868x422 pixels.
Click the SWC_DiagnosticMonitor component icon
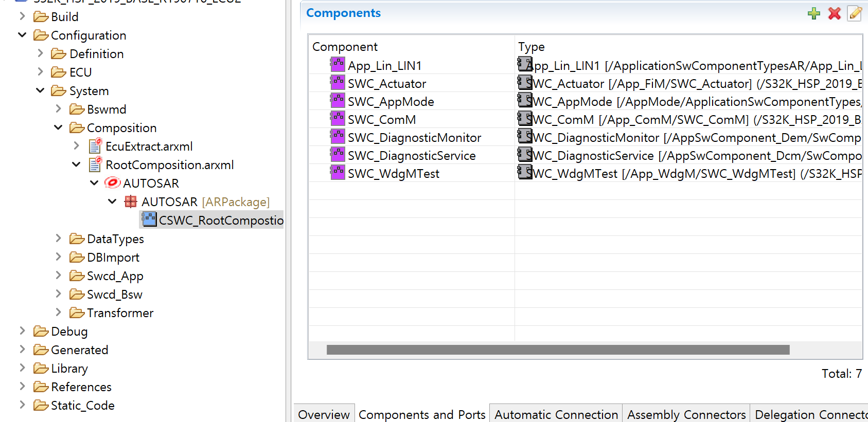pos(338,136)
